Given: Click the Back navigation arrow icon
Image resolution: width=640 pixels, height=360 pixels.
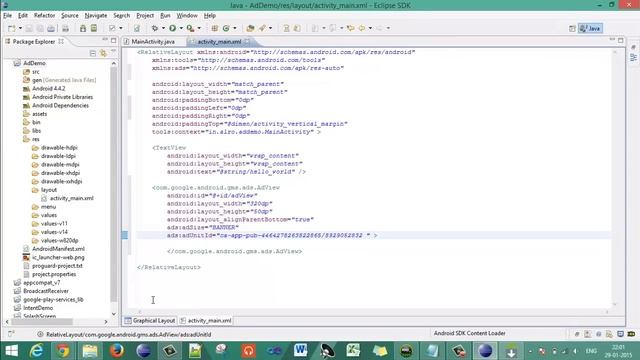Looking at the screenshot, I should [x=362, y=28].
